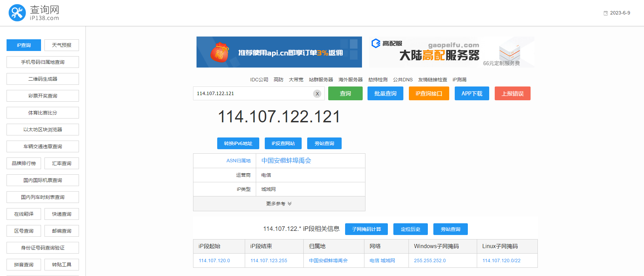The image size is (644, 276).
Task: Click the 2023-6-9 date text
Action: 620,13
